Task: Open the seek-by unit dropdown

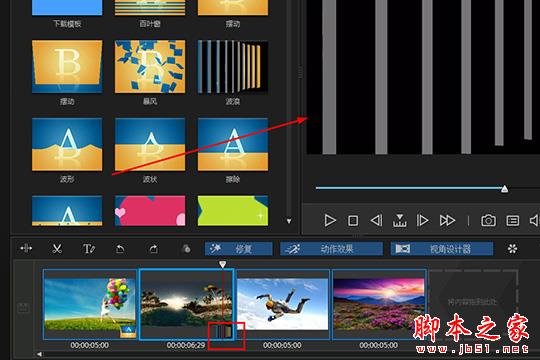Action: click(x=399, y=220)
